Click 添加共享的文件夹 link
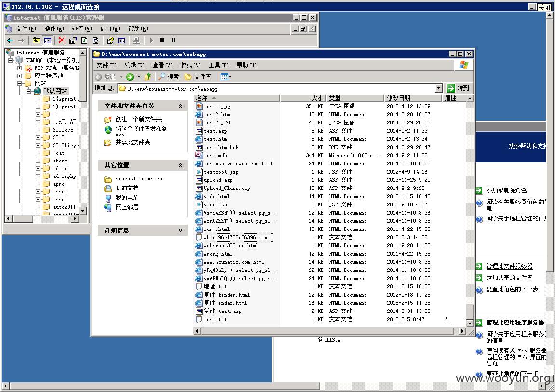Viewport: 555px width, 392px height. coord(509,278)
